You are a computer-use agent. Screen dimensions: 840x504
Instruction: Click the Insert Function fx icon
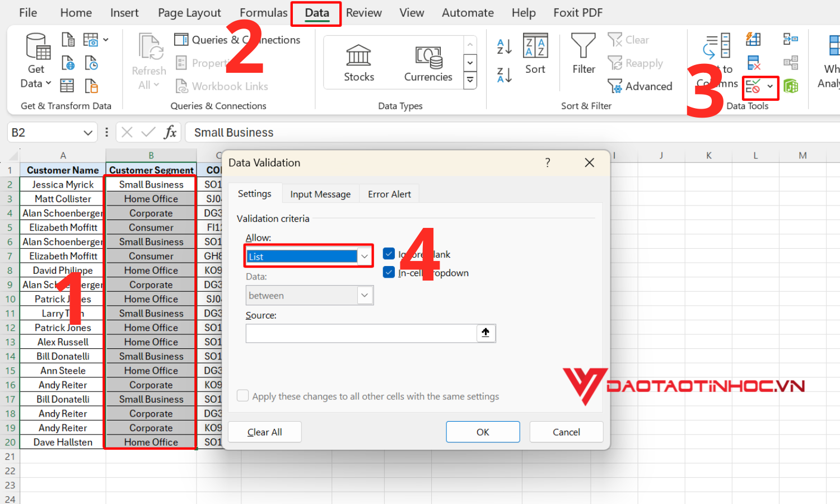[x=170, y=132]
